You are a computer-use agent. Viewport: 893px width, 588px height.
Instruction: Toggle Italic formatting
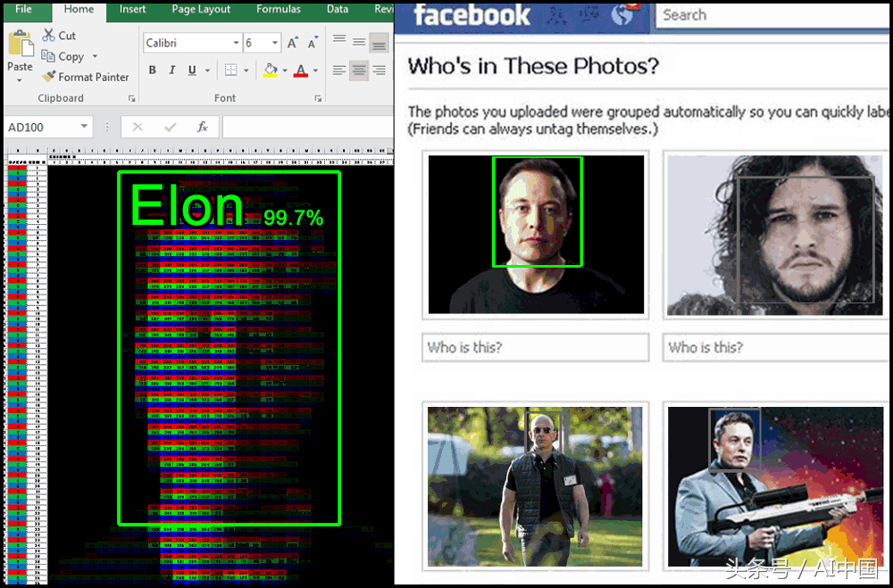coord(172,70)
